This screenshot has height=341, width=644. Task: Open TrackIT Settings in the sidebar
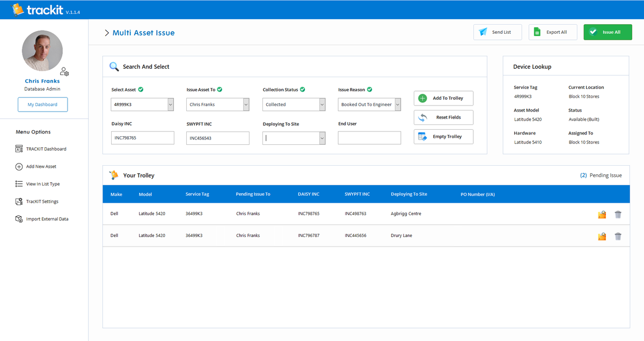41,201
